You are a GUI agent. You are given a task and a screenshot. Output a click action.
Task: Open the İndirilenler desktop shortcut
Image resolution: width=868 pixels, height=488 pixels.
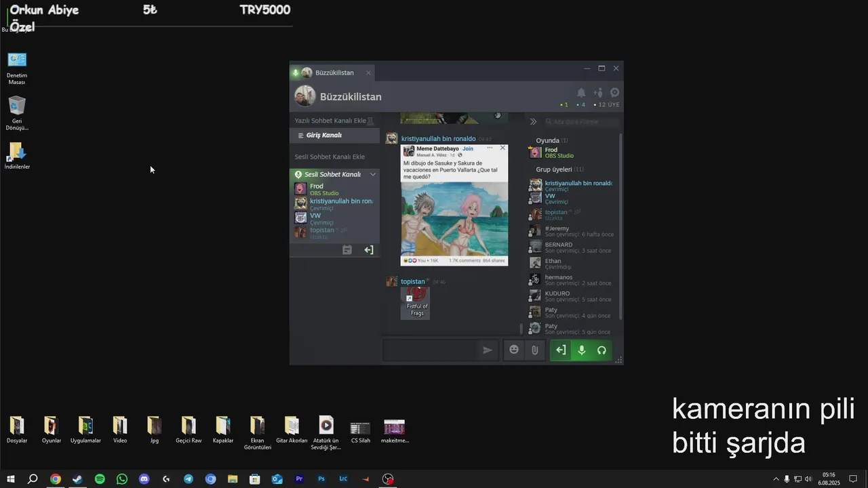click(17, 156)
